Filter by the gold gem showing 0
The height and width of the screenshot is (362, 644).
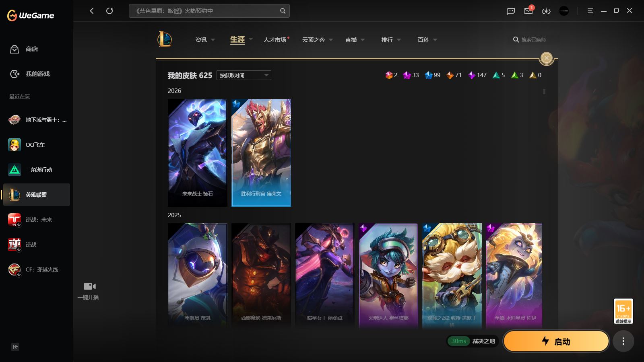[x=535, y=75]
